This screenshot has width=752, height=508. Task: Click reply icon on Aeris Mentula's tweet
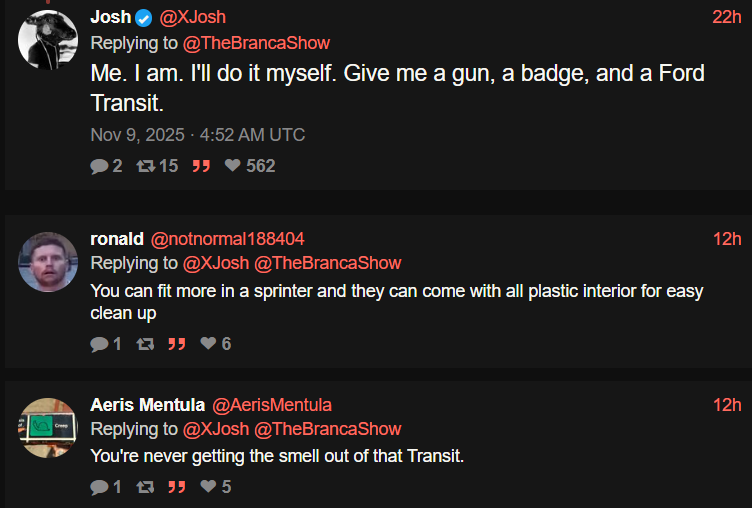pyautogui.click(x=99, y=487)
